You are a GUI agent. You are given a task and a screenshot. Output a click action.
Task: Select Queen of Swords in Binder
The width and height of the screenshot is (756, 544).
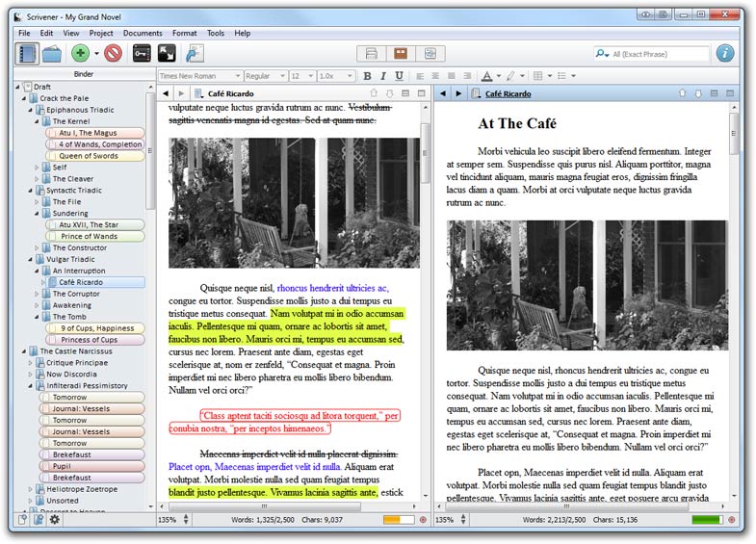[88, 156]
